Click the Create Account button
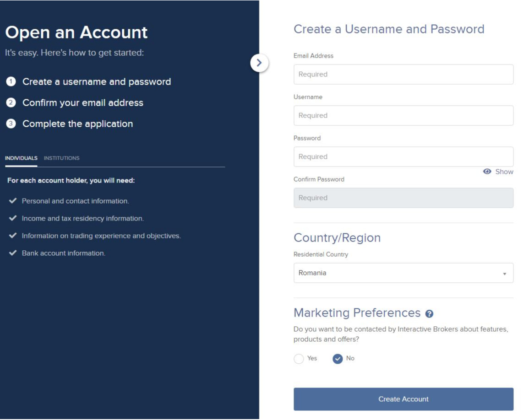The image size is (523, 420). click(403, 399)
